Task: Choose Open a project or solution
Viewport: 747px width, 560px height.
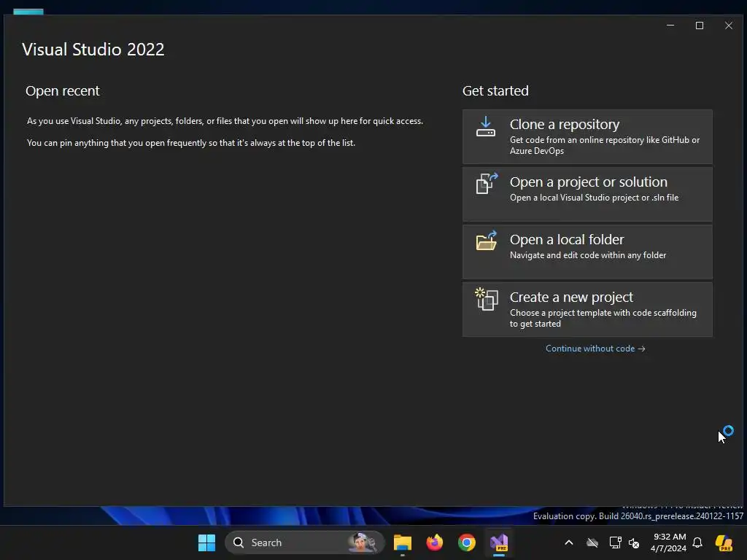Action: tap(587, 194)
